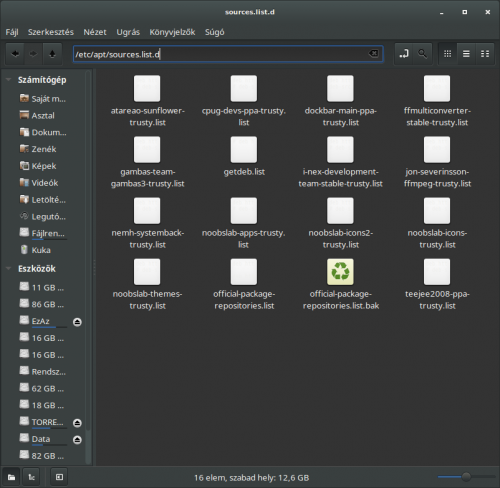
Task: Hide the sidebar panel
Action: 59,477
